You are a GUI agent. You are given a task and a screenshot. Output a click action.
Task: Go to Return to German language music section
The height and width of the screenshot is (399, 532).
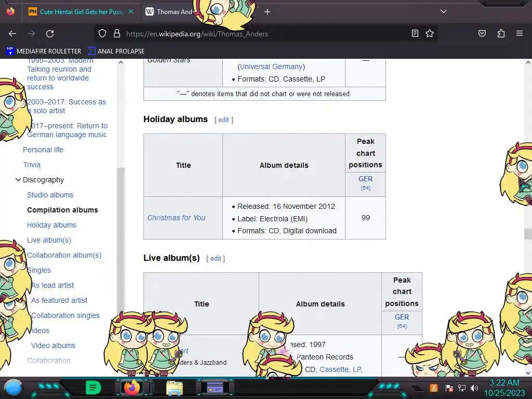(67, 130)
